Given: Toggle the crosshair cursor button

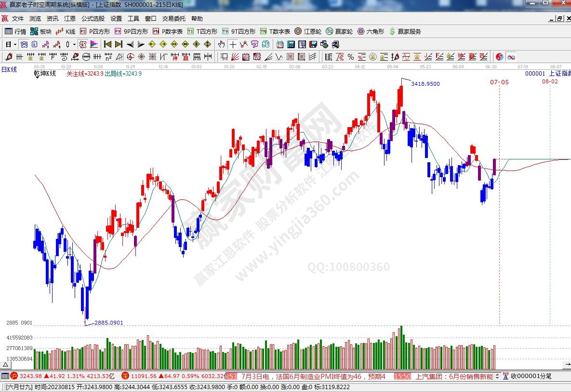Looking at the screenshot, I should click(x=233, y=44).
